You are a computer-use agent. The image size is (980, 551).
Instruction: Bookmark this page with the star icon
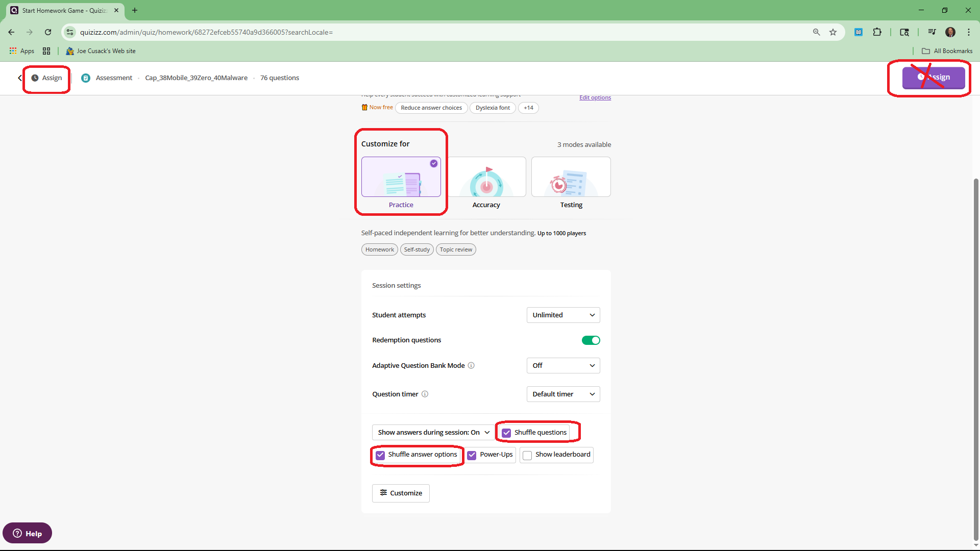(x=833, y=32)
